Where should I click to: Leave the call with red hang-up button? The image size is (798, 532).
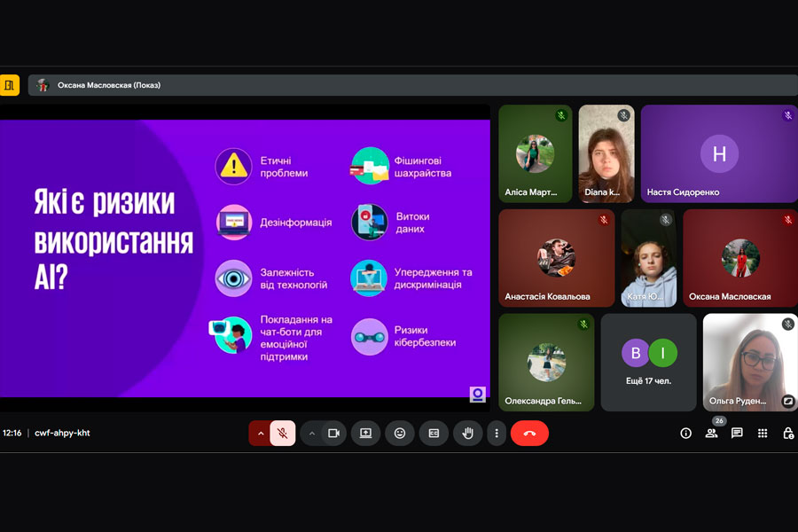tap(530, 434)
